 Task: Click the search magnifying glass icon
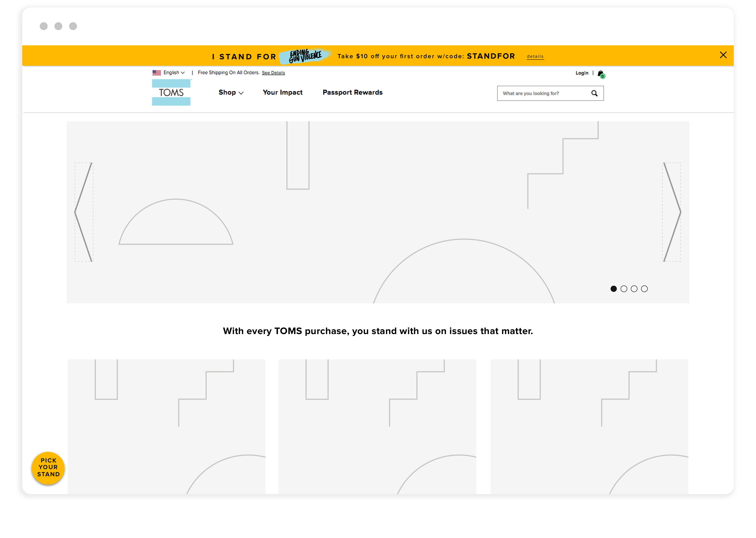pos(594,94)
